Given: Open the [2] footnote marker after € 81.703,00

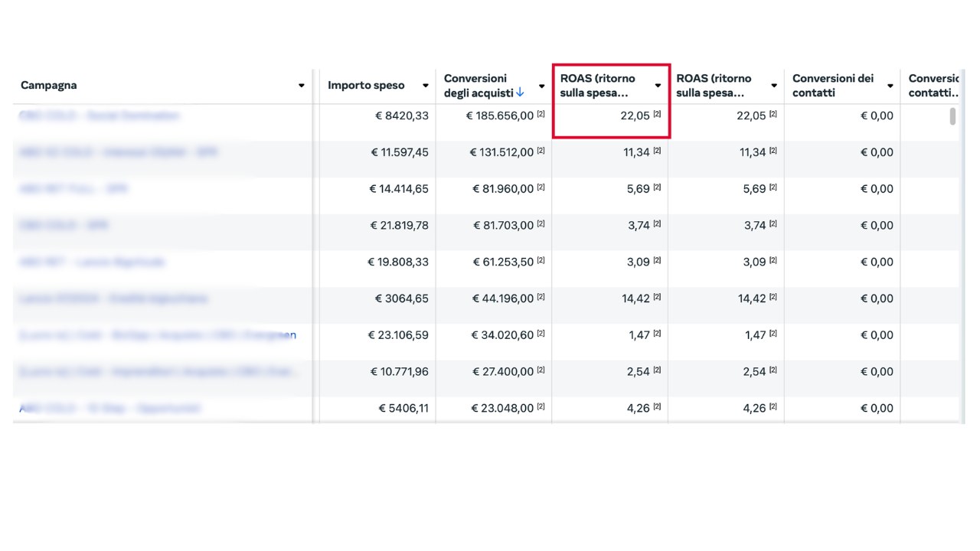Looking at the screenshot, I should 541,224.
